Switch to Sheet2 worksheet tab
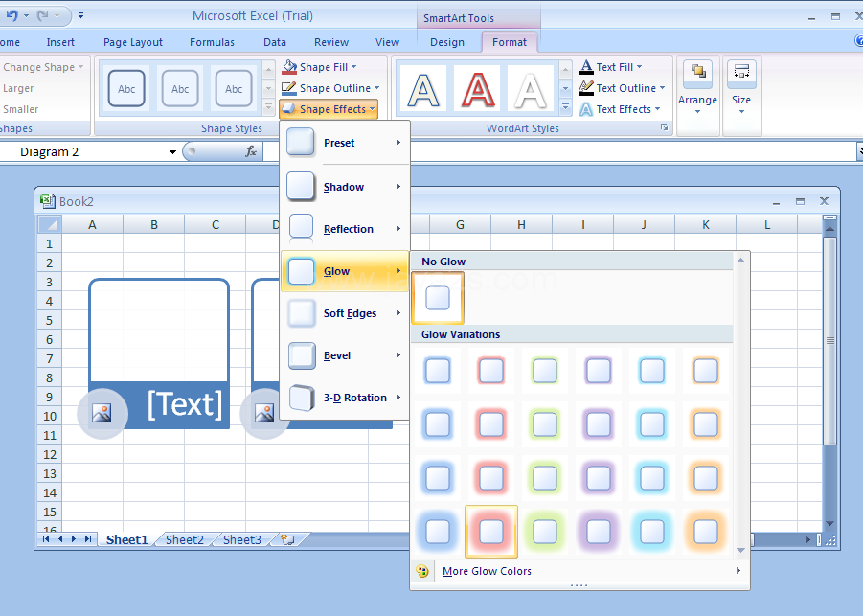The image size is (863, 616). (x=184, y=539)
